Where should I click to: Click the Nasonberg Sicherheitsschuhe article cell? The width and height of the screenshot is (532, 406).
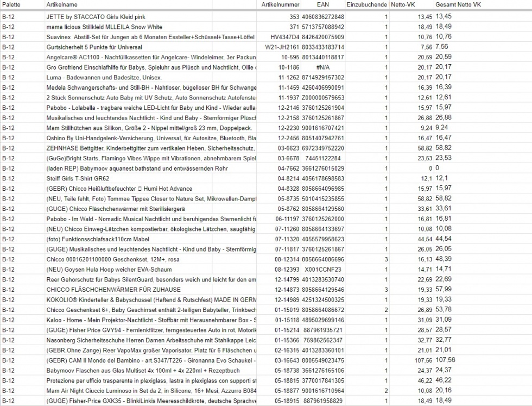[151, 340]
